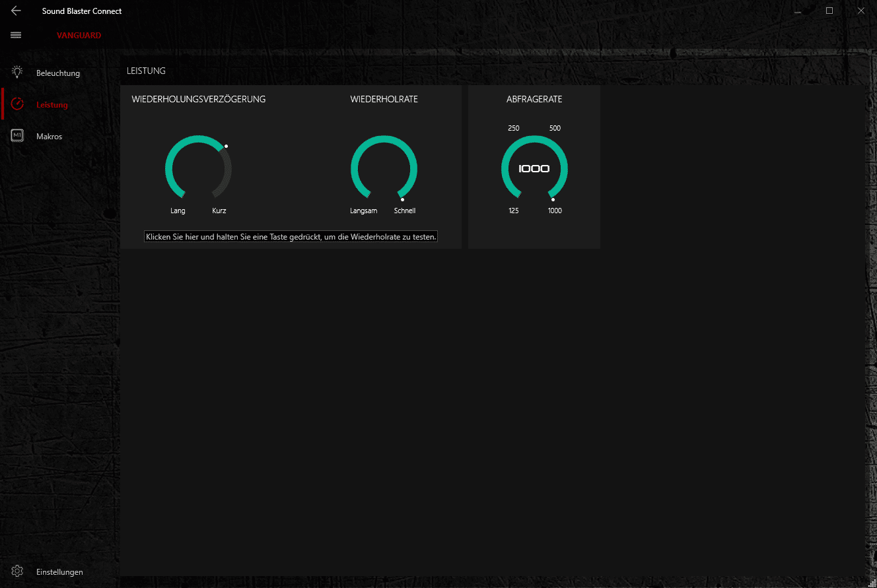Open the Beleuchtung text menu entry
Screen dimensions: 877x588
coord(58,73)
